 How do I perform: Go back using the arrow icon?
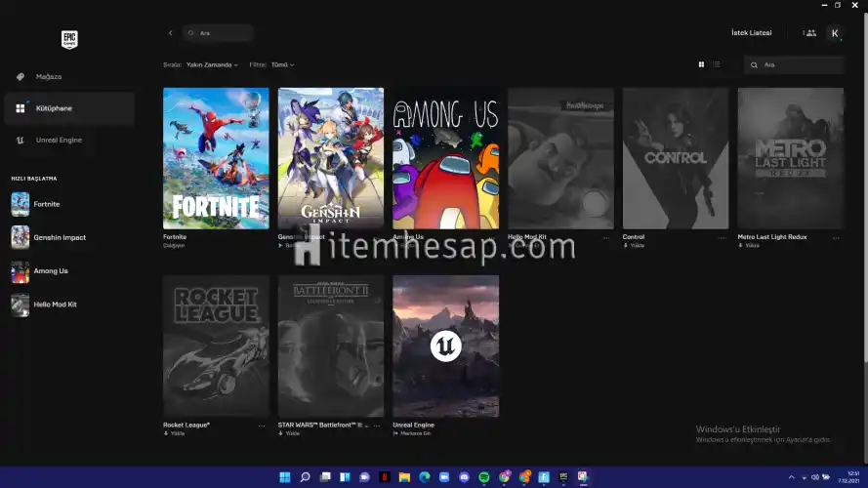(x=171, y=33)
